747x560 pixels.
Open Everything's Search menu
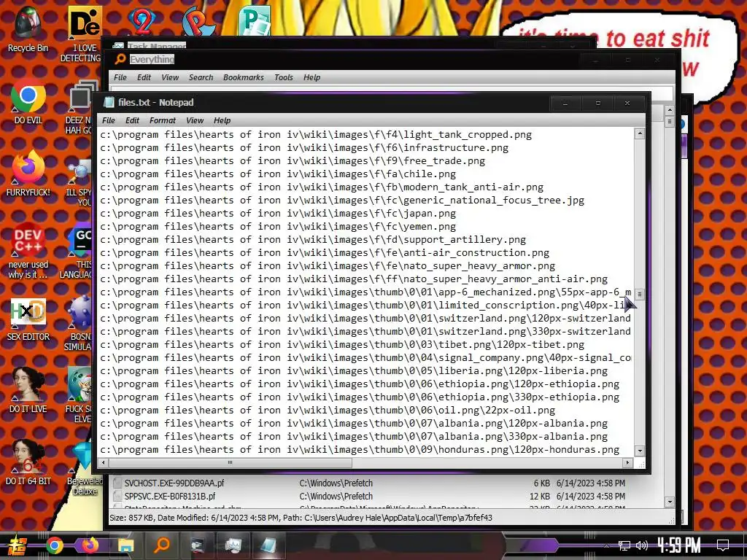[201, 77]
